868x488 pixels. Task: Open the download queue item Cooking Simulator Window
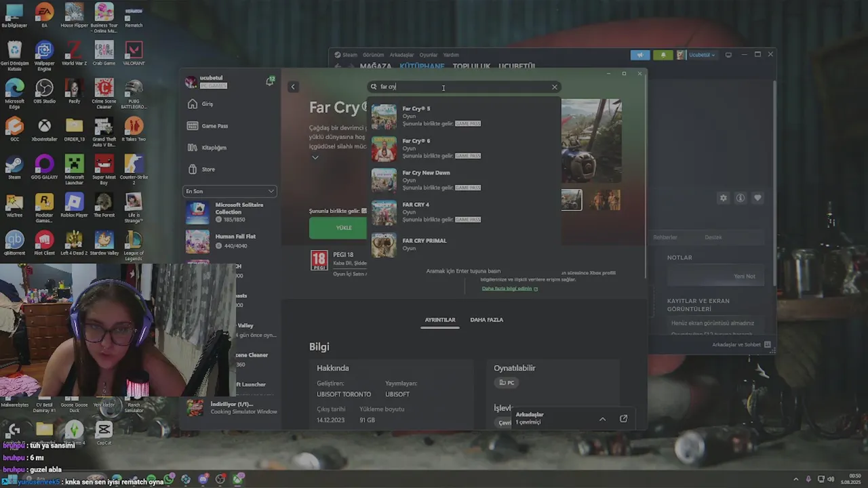point(231,407)
